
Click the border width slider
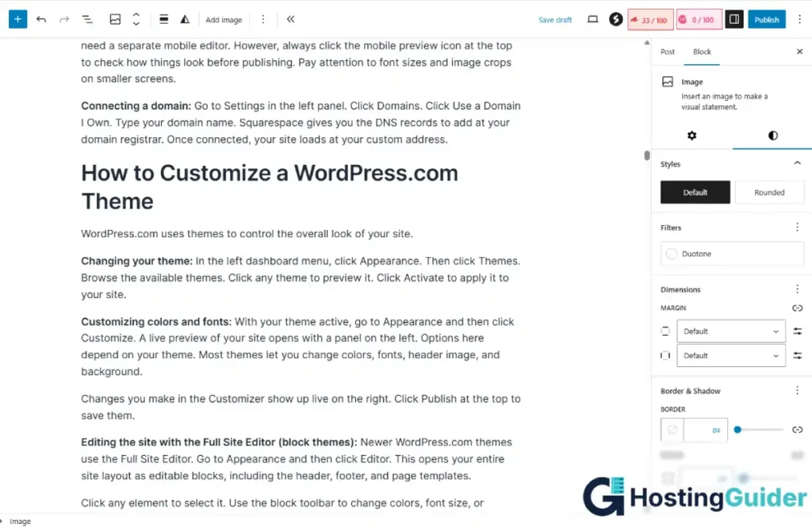[x=759, y=430]
